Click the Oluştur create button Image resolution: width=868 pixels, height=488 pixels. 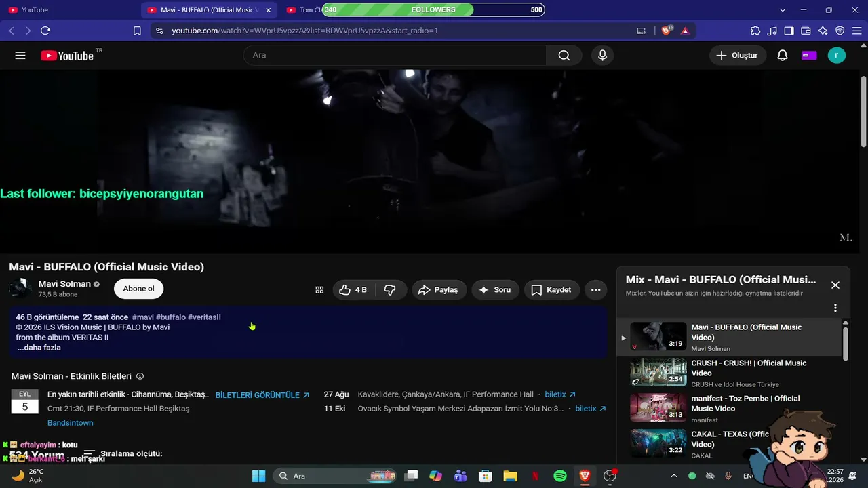[738, 56]
